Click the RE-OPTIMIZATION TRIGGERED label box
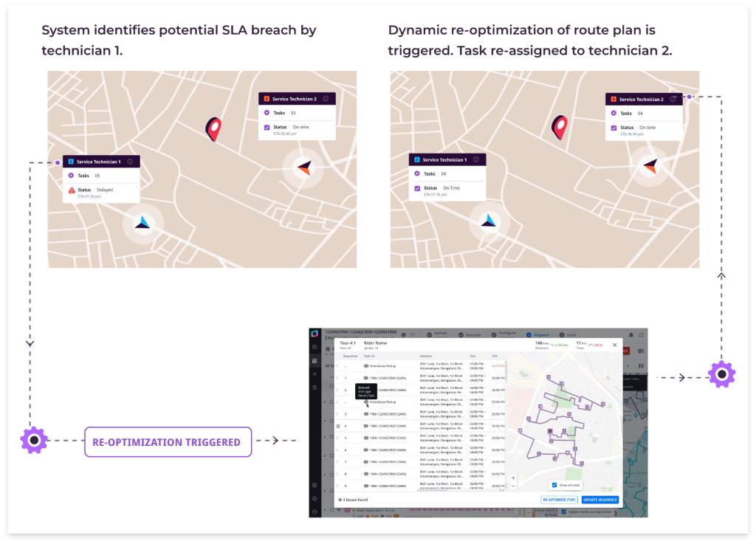 [x=168, y=442]
